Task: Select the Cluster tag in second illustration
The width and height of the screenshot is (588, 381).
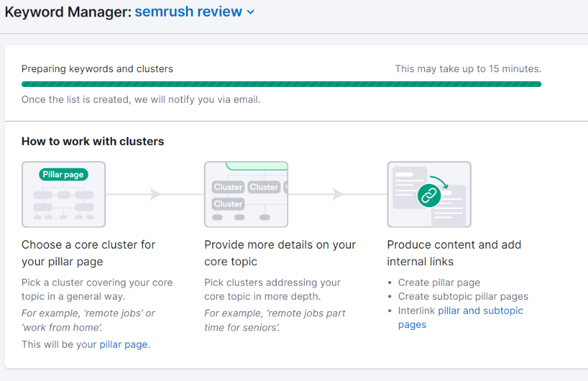Action: [x=228, y=187]
